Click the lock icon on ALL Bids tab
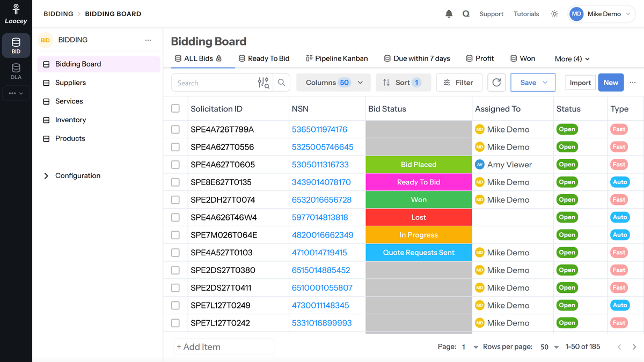Image resolution: width=644 pixels, height=362 pixels. pyautogui.click(x=219, y=58)
